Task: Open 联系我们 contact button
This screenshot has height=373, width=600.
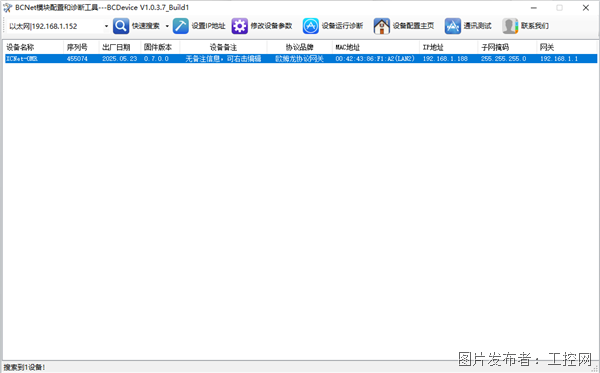Action: [x=525, y=26]
